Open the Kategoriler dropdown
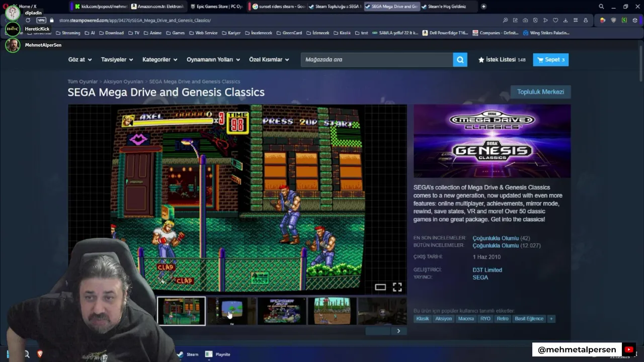The height and width of the screenshot is (362, 644). click(159, 59)
